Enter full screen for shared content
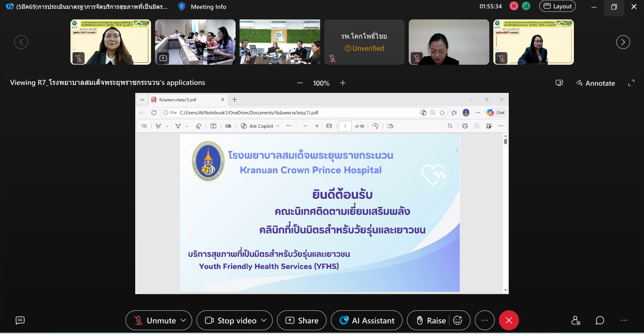The width and height of the screenshot is (644, 334). 631,83
